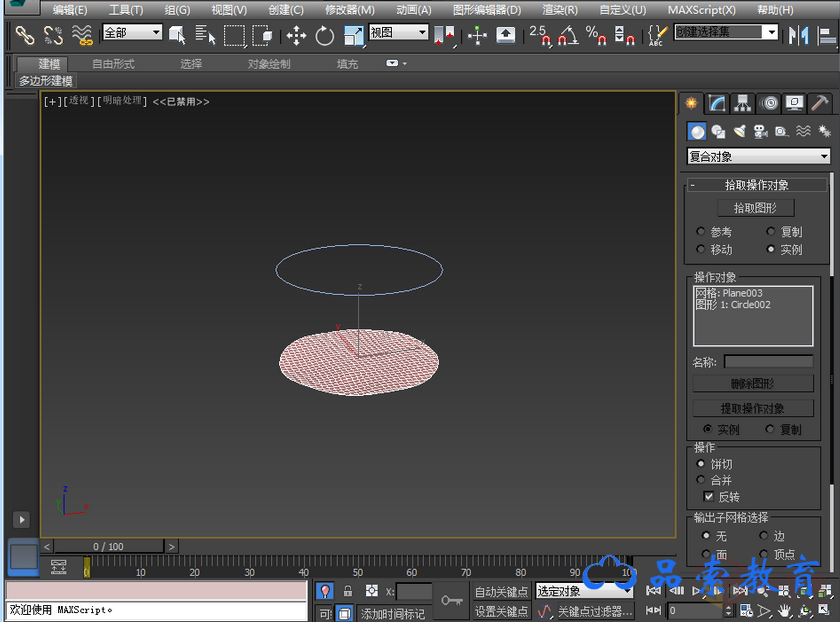Viewport: 840px width, 622px height.
Task: Open the 渲染(R) menu
Action: pos(560,10)
